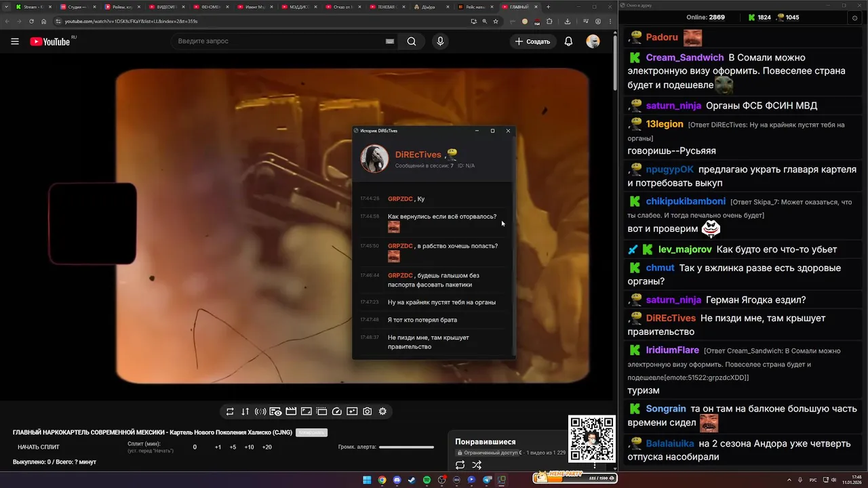Open Spotify from the taskbar
The image size is (868, 488).
click(427, 480)
